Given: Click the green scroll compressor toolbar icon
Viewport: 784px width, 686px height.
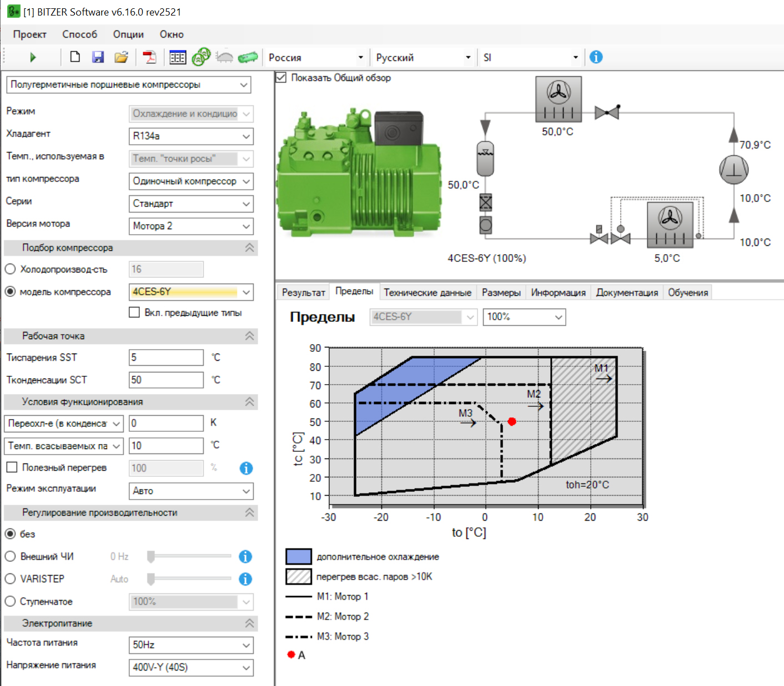Looking at the screenshot, I should (201, 57).
